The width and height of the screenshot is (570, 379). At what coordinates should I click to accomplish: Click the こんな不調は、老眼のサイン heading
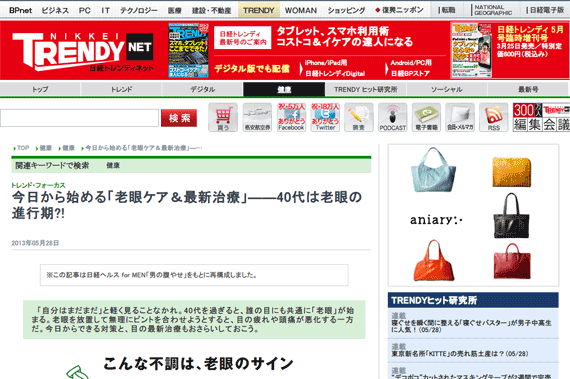198,363
